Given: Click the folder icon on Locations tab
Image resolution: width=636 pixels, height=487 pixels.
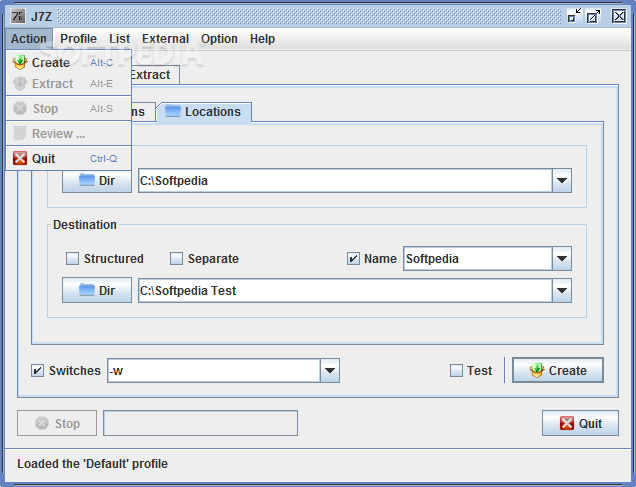Looking at the screenshot, I should click(x=173, y=112).
